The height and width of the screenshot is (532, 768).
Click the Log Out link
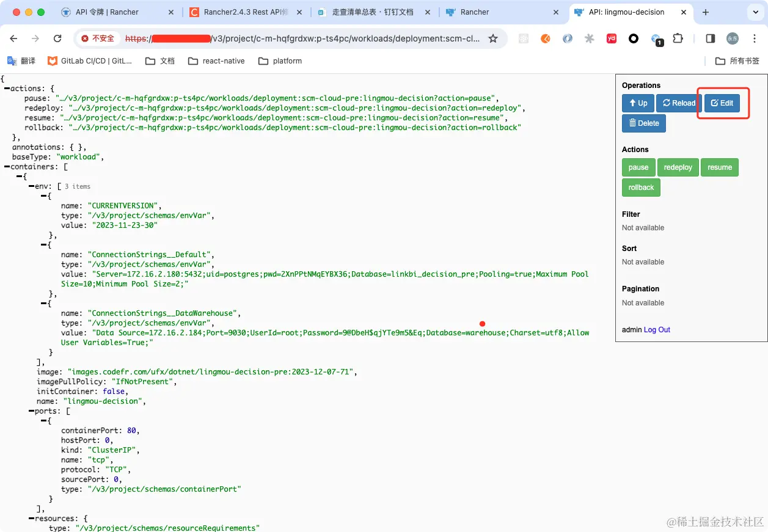click(657, 330)
